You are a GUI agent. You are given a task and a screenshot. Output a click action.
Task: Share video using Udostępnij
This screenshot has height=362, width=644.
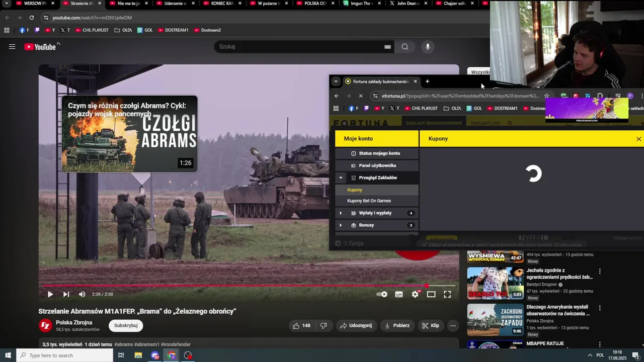tap(356, 325)
